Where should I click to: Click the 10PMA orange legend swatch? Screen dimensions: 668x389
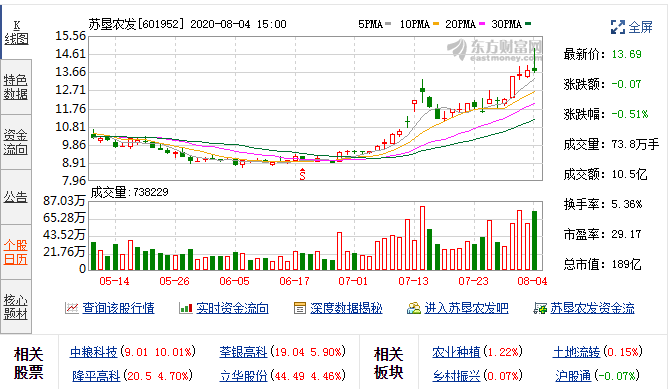(435, 24)
